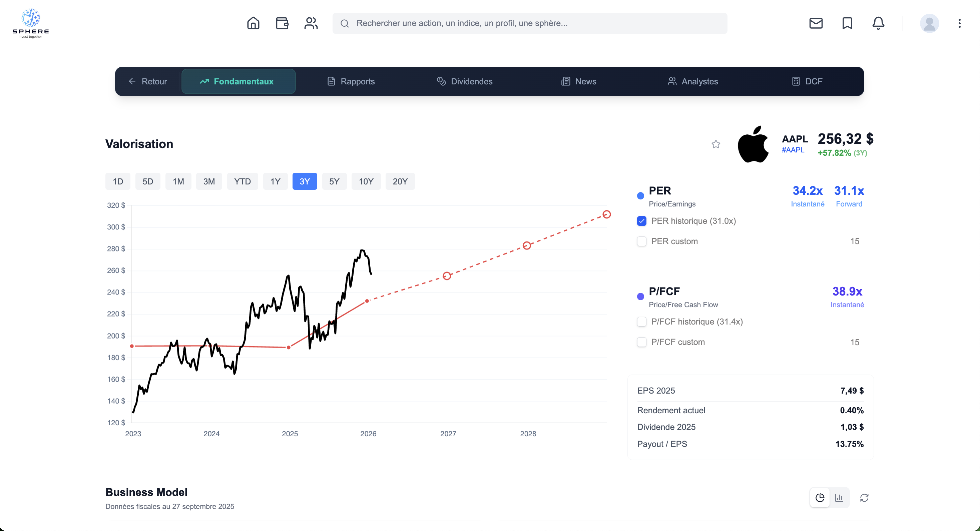Open the community users icon
This screenshot has width=980, height=531.
311,23
